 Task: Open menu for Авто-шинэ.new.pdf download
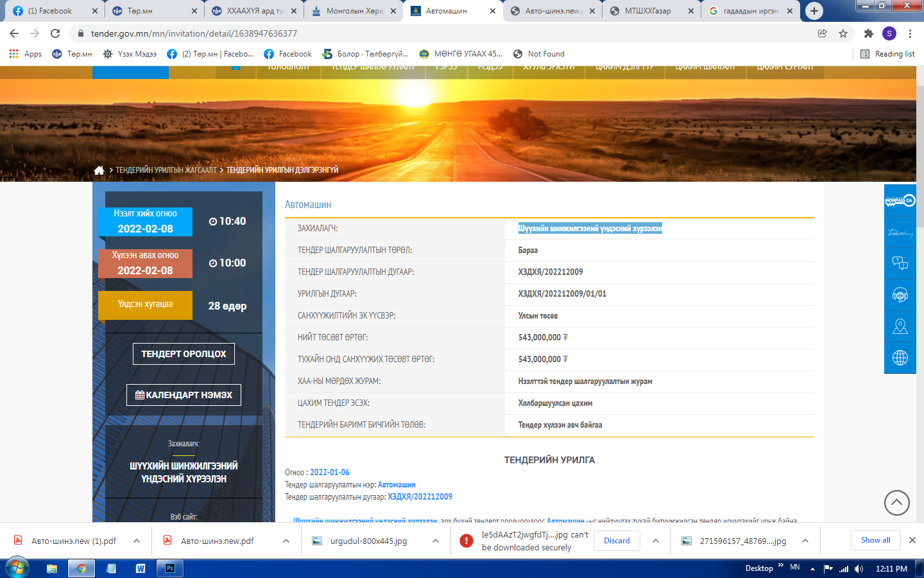pyautogui.click(x=286, y=541)
